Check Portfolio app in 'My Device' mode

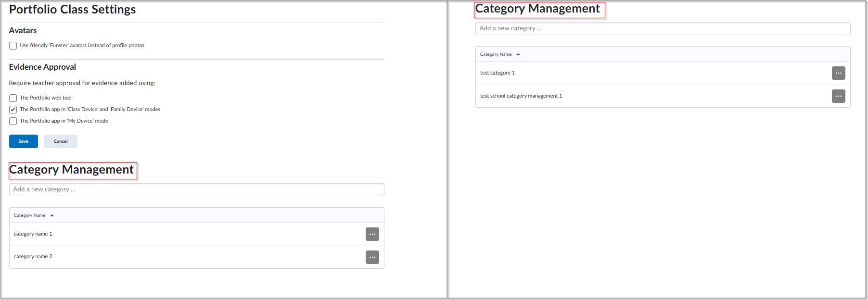[13, 121]
